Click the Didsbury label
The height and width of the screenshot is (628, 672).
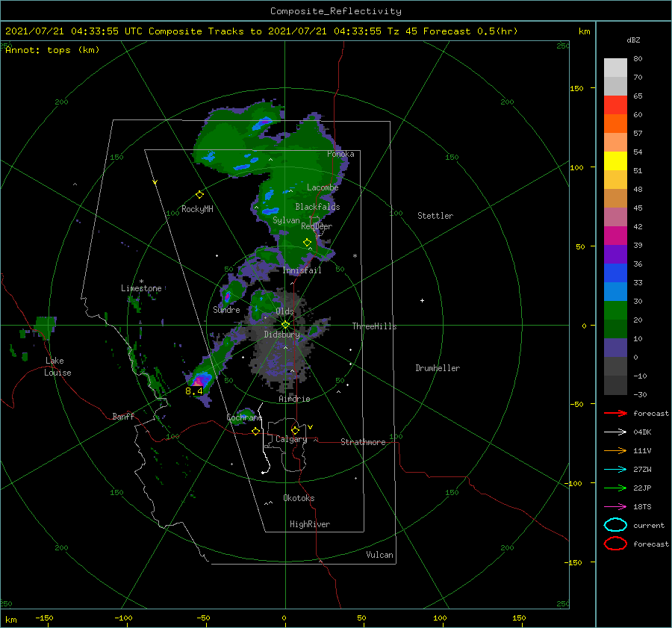click(281, 335)
